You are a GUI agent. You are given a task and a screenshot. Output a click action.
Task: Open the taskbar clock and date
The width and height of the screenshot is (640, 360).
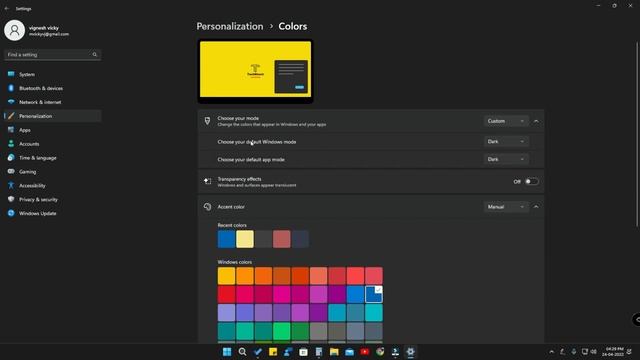[612, 352]
